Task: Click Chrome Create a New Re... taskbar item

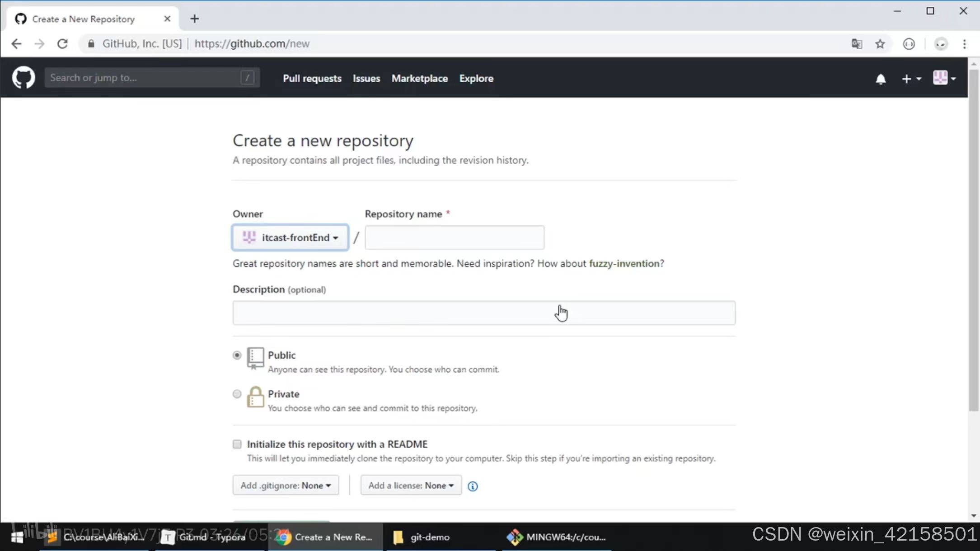Action: 325,537
